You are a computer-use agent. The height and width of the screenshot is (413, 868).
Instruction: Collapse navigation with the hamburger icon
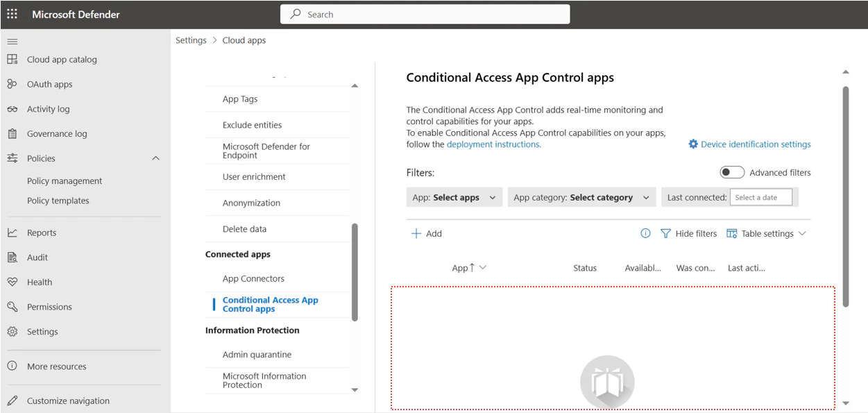[12, 42]
